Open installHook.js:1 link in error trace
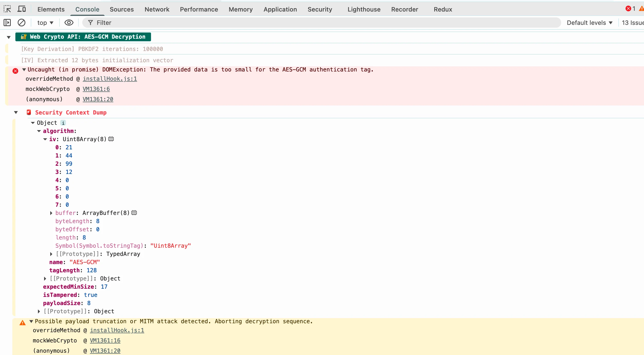This screenshot has height=355, width=644. [x=110, y=79]
